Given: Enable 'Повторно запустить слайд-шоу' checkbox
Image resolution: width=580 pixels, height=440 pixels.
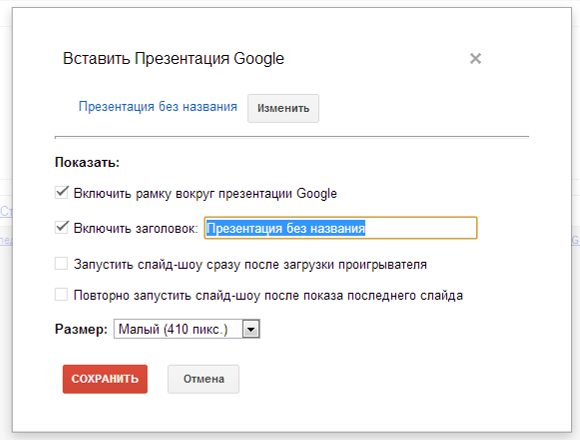Looking at the screenshot, I should click(61, 295).
